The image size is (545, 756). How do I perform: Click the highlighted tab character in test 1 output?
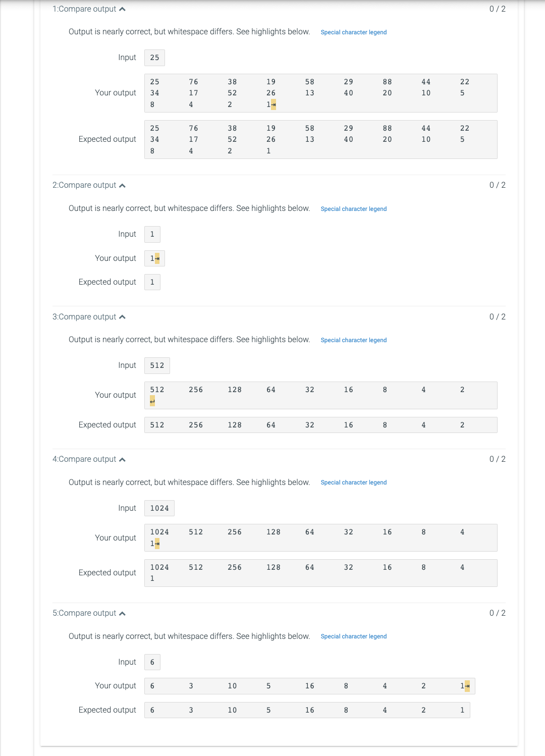(x=273, y=104)
